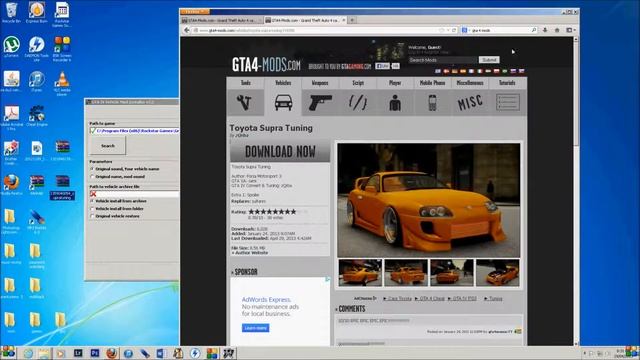Focus the Search Mods input field
This screenshot has height=360, width=640.
tap(443, 60)
